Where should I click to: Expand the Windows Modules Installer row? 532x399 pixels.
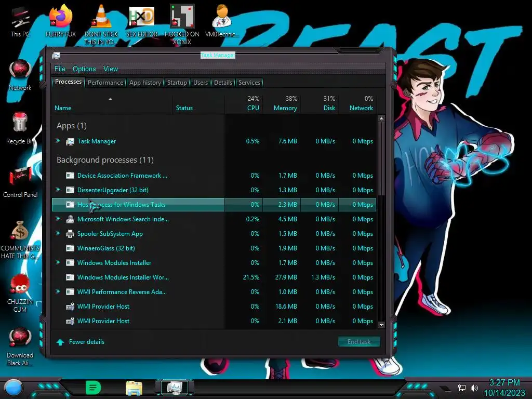click(58, 262)
